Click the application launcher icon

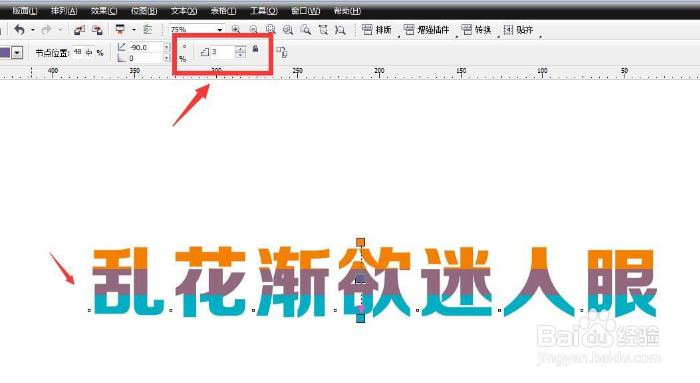[120, 29]
